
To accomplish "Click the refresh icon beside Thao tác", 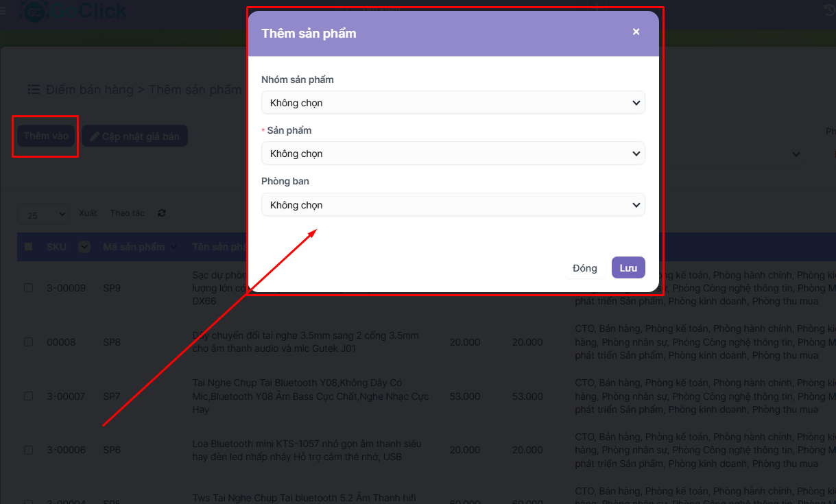I will (162, 213).
